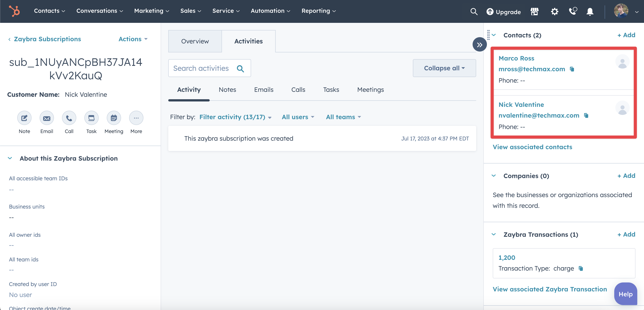The height and width of the screenshot is (310, 644).
Task: Switch to the Notes sub-tab
Action: [x=227, y=90]
